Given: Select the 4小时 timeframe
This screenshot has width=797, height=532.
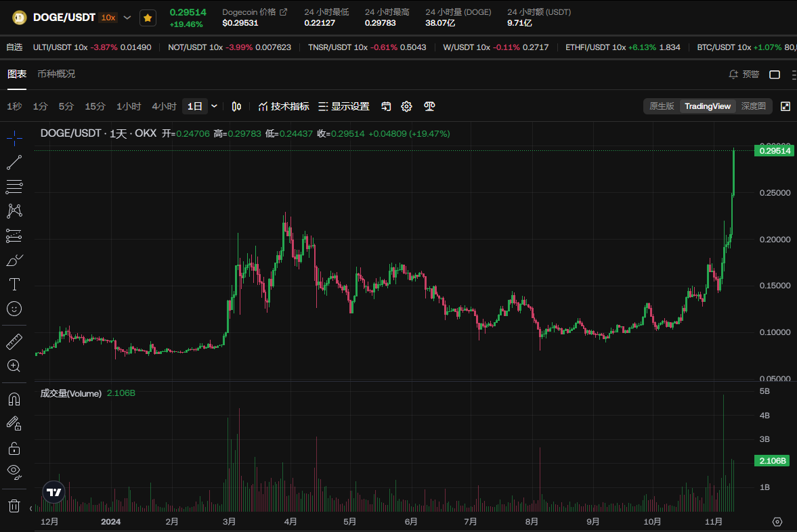Looking at the screenshot, I should pos(164,106).
